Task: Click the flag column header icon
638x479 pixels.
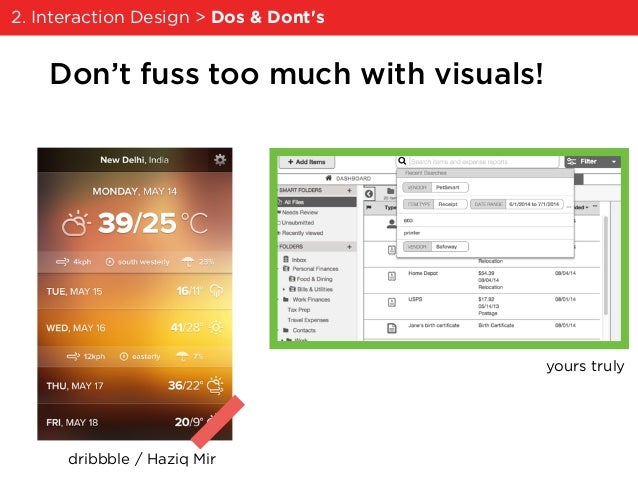Action: pos(369,208)
